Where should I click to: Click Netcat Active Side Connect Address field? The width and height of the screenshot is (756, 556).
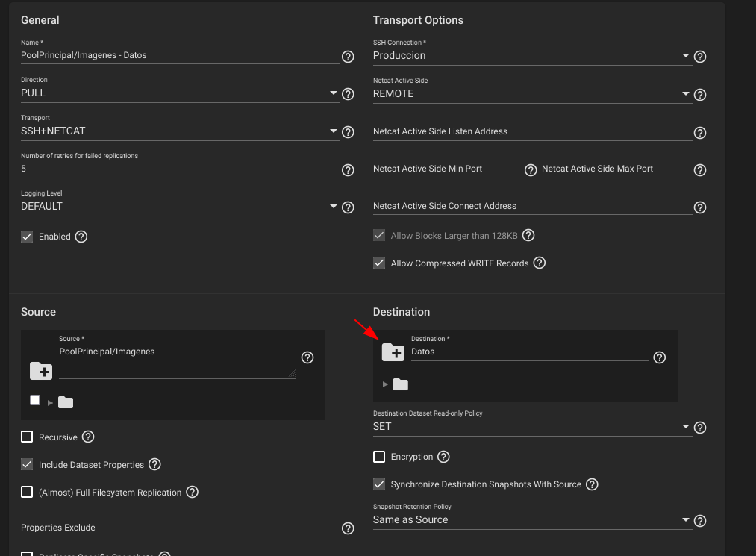[x=532, y=207]
